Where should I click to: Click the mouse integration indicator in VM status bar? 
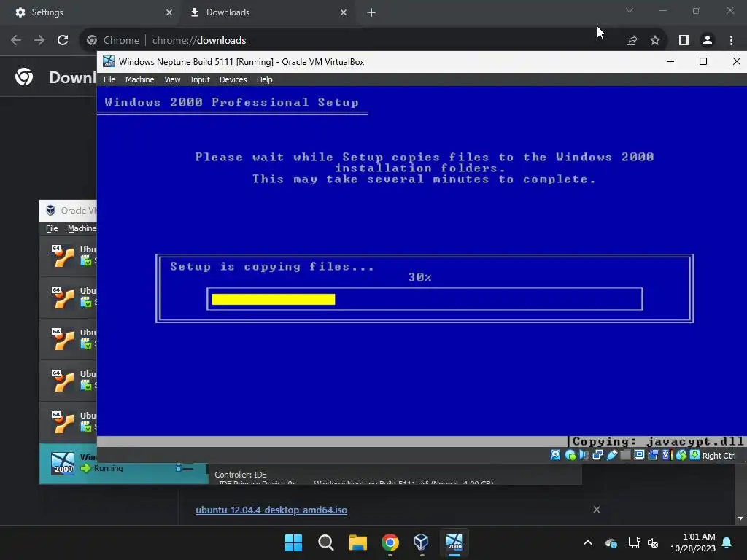tap(681, 455)
